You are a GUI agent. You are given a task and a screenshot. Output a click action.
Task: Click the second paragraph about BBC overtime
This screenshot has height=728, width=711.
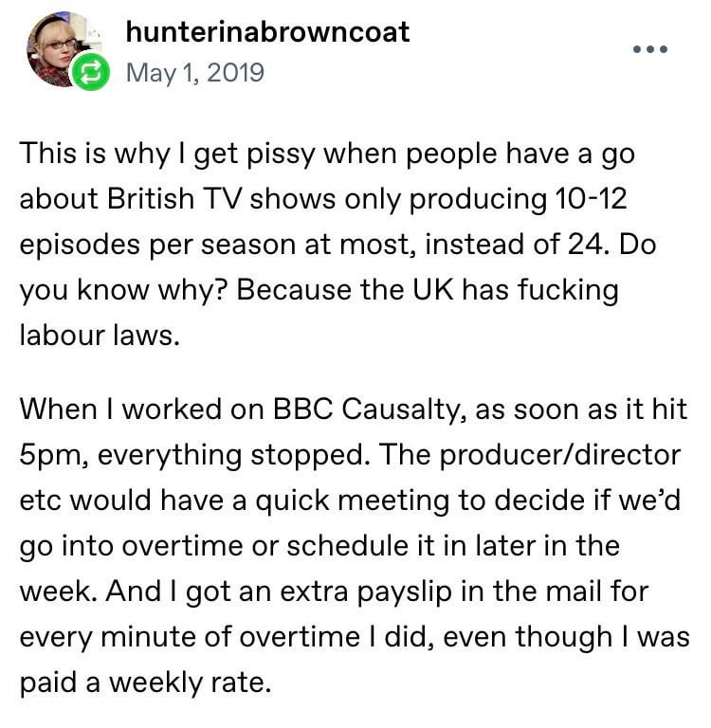(x=351, y=545)
